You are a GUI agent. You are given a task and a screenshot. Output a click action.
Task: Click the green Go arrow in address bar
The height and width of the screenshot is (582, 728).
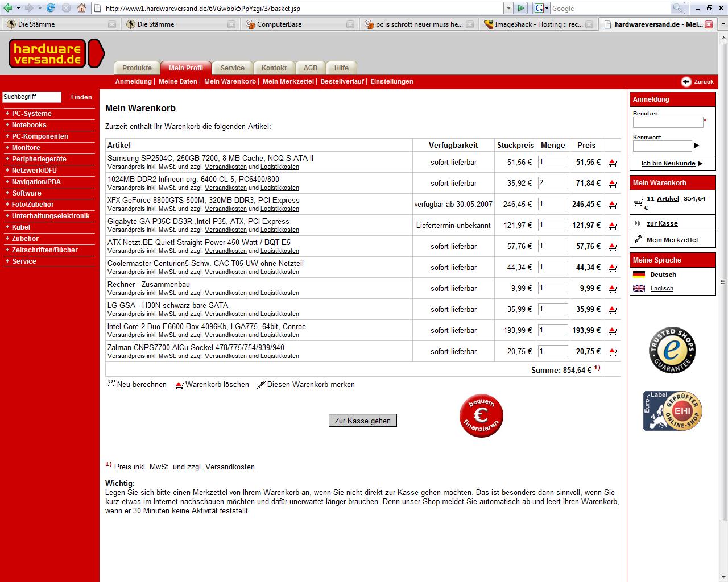(x=520, y=8)
